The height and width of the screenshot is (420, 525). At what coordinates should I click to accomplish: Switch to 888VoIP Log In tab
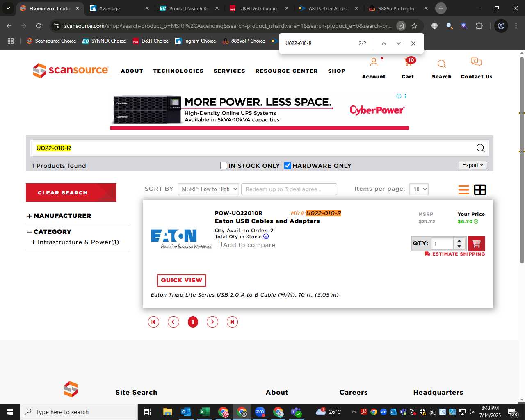tap(398, 8)
